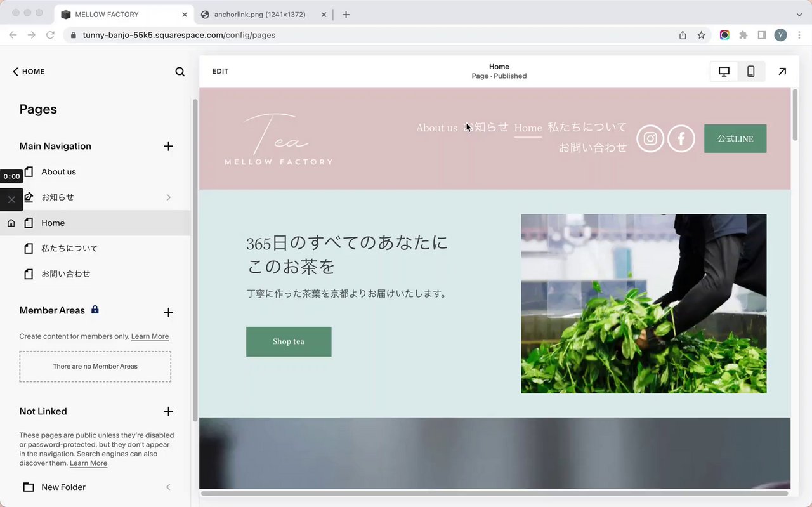Click the page icon next to About us
The height and width of the screenshot is (507, 812).
[28, 172]
